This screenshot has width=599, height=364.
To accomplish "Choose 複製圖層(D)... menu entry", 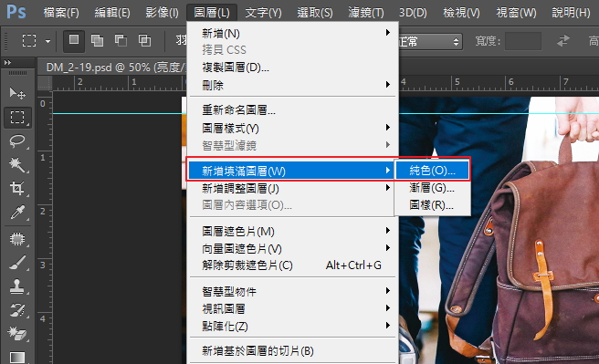I will tap(292, 68).
